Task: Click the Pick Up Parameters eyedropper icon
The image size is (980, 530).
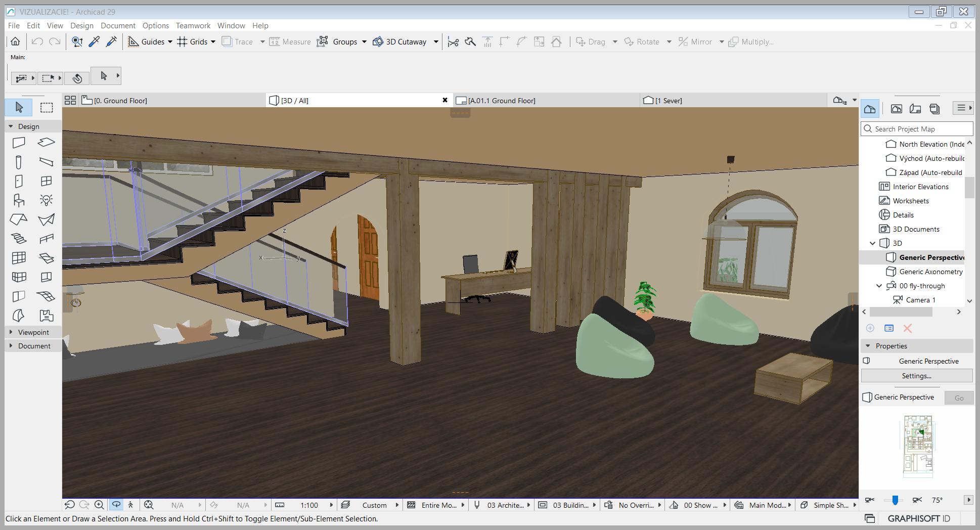Action: pos(94,42)
